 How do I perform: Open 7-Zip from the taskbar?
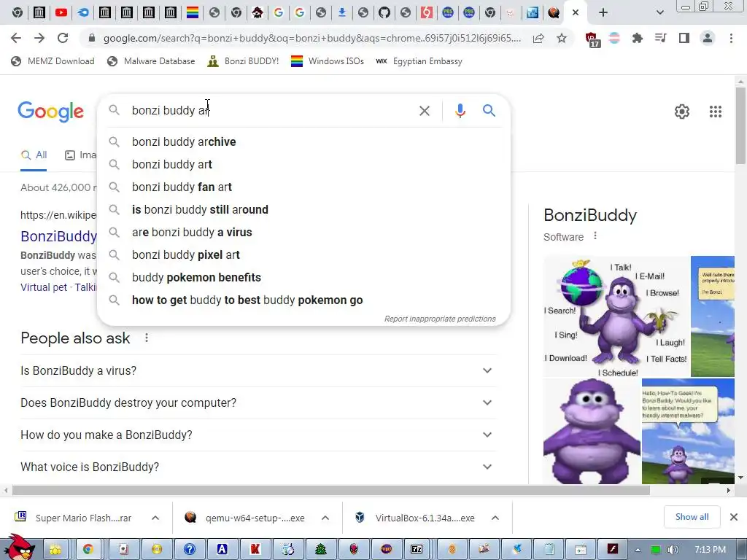[x=417, y=550]
